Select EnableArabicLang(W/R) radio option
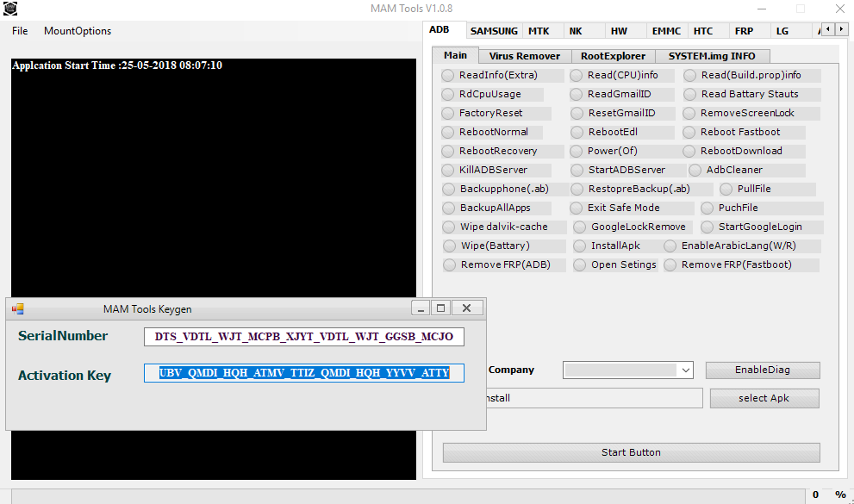Viewport: 854px width, 504px height. pyautogui.click(x=670, y=246)
